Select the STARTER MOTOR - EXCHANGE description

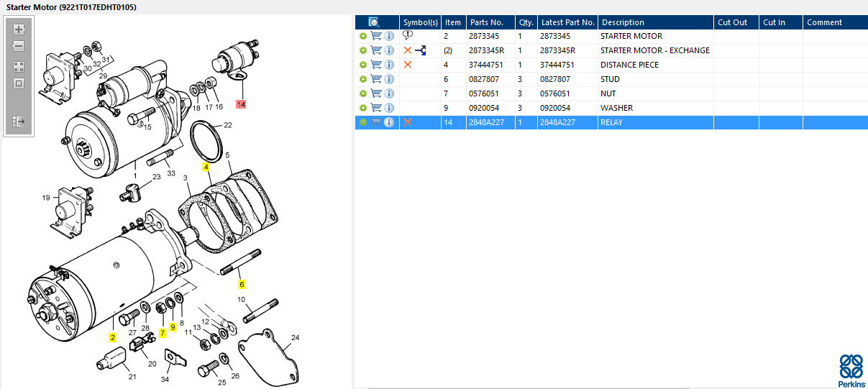(x=654, y=50)
